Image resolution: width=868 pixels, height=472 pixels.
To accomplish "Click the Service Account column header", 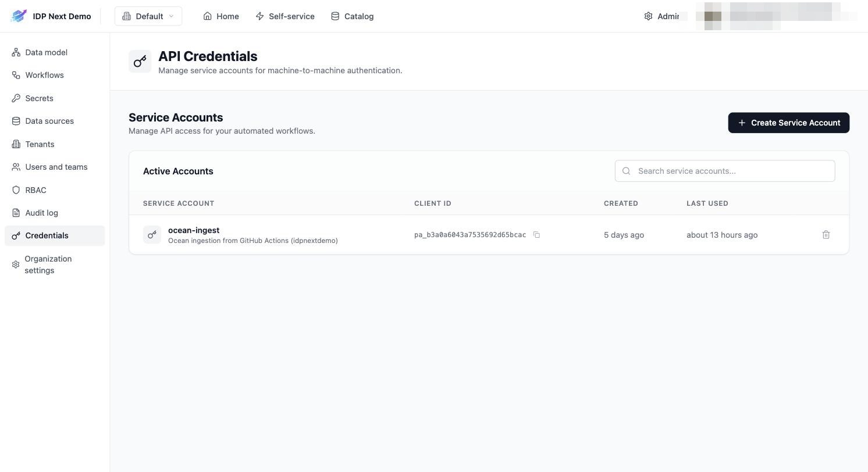I will [179, 203].
